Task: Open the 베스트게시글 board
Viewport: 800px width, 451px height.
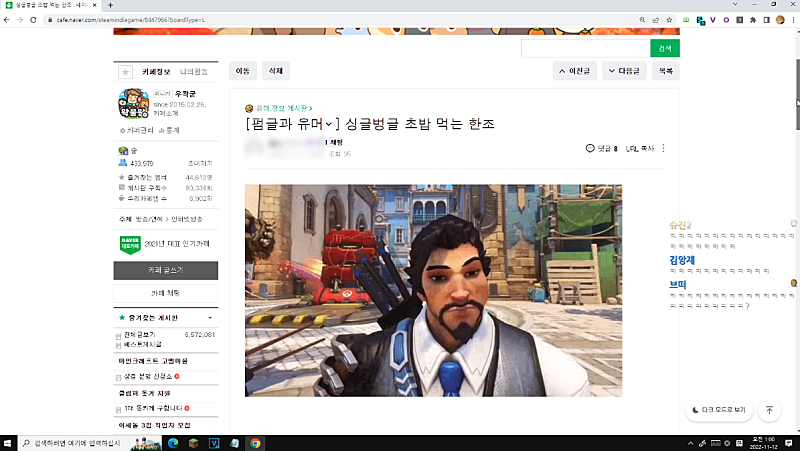Action: pos(143,344)
